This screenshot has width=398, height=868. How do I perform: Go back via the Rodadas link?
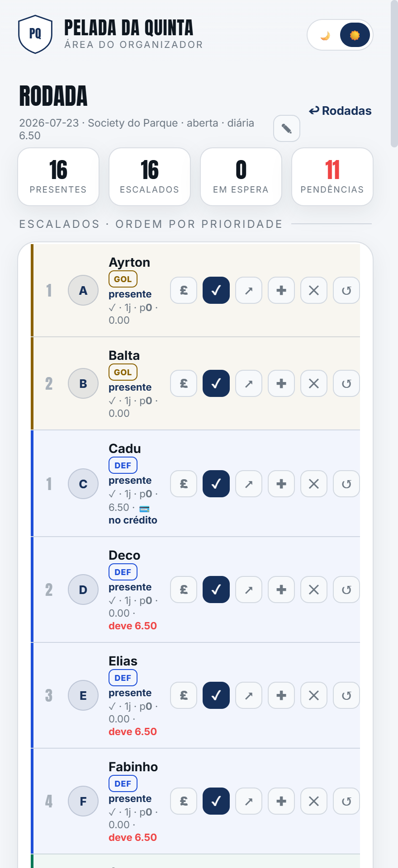pos(340,111)
